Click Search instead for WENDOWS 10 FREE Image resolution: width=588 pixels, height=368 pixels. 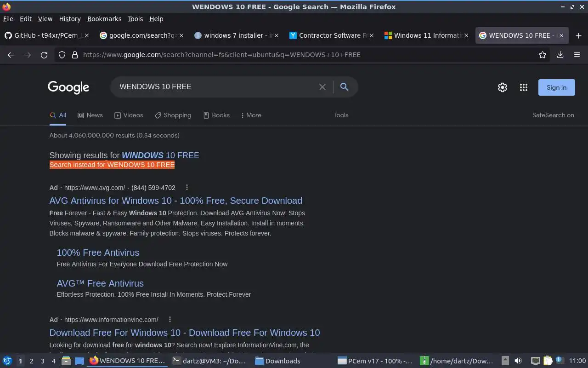112,165
